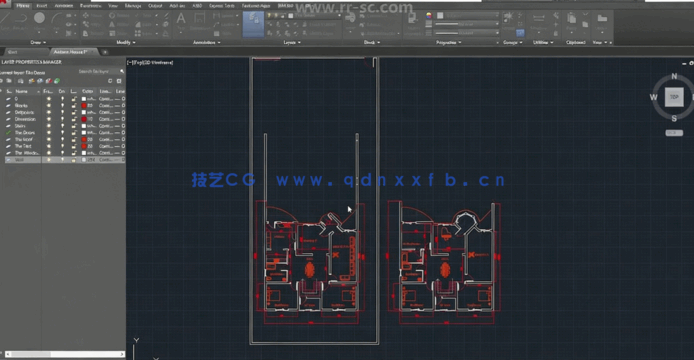The width and height of the screenshot is (694, 360).
Task: Select the Array tool in Modify panel
Action: [x=143, y=33]
